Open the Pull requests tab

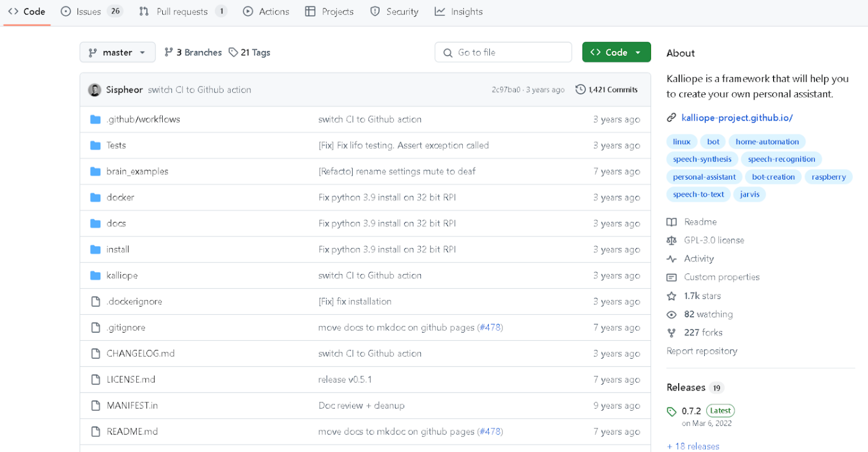(x=176, y=11)
